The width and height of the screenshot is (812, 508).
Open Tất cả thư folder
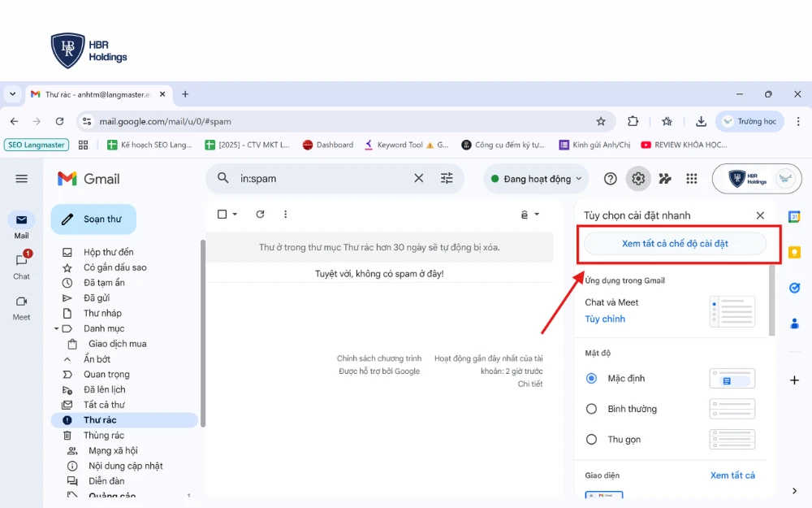[x=104, y=405]
